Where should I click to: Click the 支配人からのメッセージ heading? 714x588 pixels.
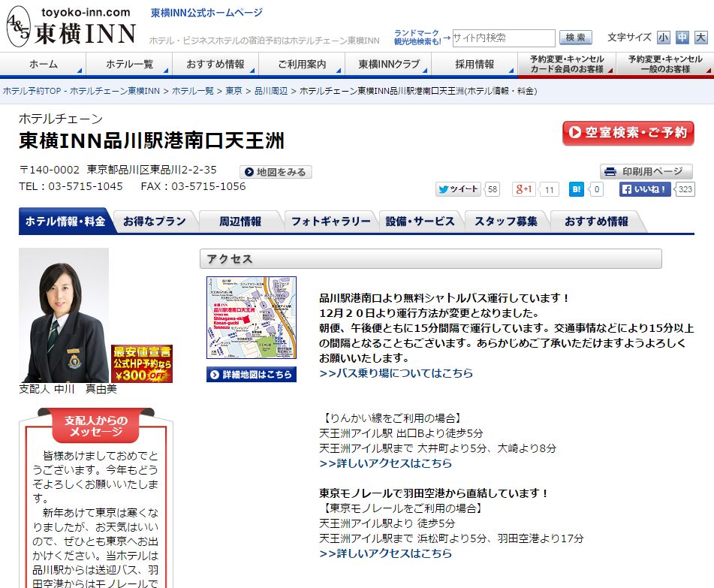(95, 426)
